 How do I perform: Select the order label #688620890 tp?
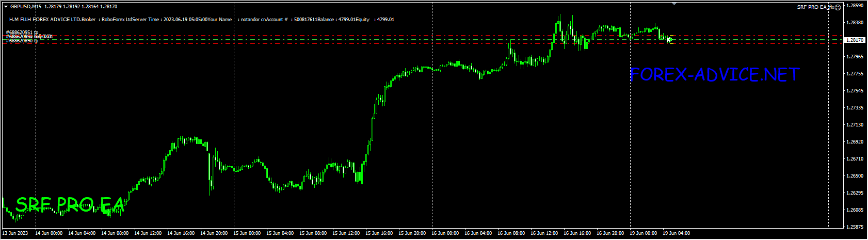(x=22, y=41)
